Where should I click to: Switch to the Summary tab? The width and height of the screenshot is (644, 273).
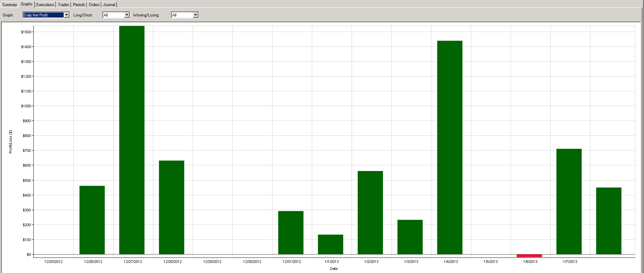pyautogui.click(x=9, y=5)
